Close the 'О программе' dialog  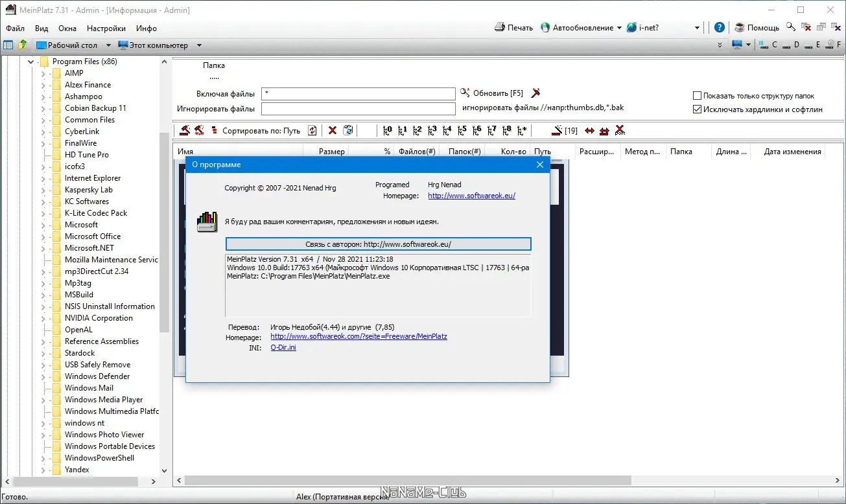pos(540,165)
